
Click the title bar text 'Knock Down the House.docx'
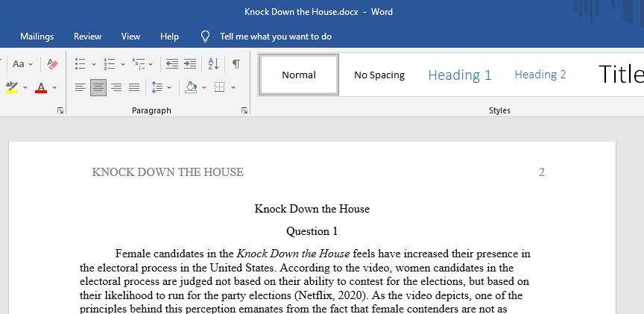[301, 11]
